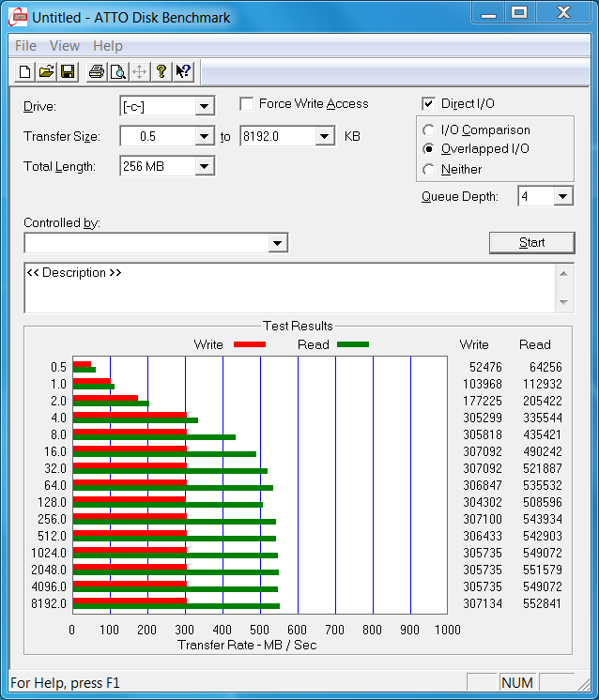Image resolution: width=599 pixels, height=700 pixels.
Task: Click the Write column header above values
Action: (x=474, y=344)
